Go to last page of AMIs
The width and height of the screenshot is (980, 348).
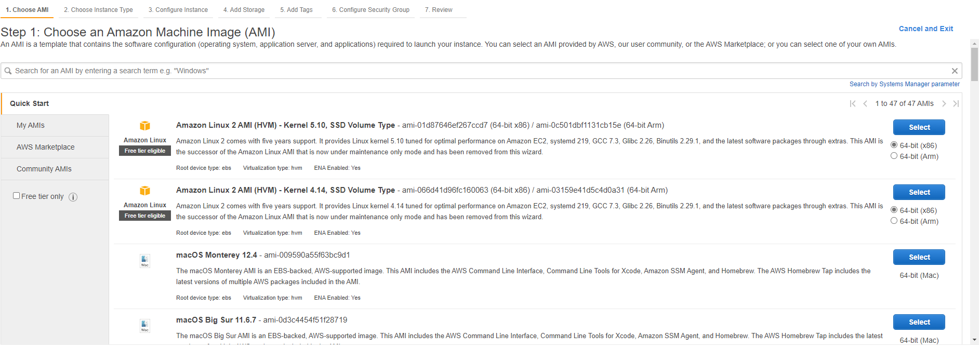956,104
